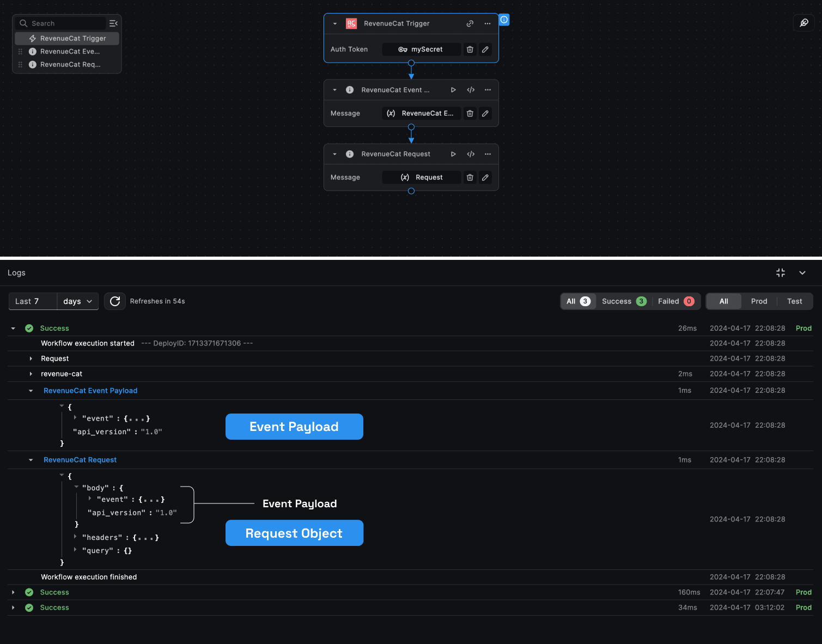The height and width of the screenshot is (644, 822).
Task: Click the mySecret auth token field
Action: point(421,50)
